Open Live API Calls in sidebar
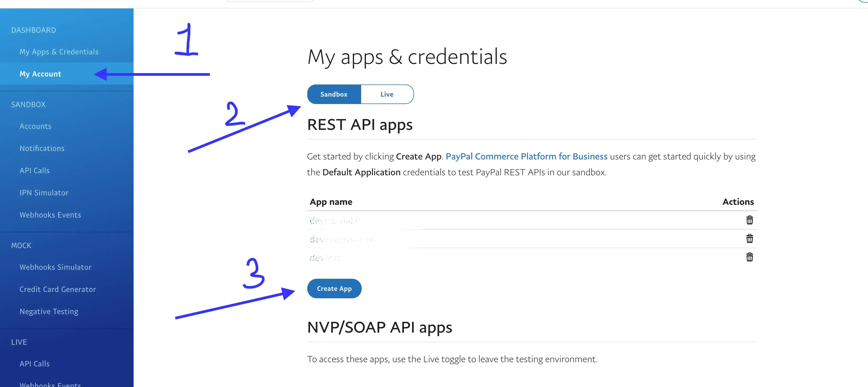This screenshot has width=868, height=387. 34,364
